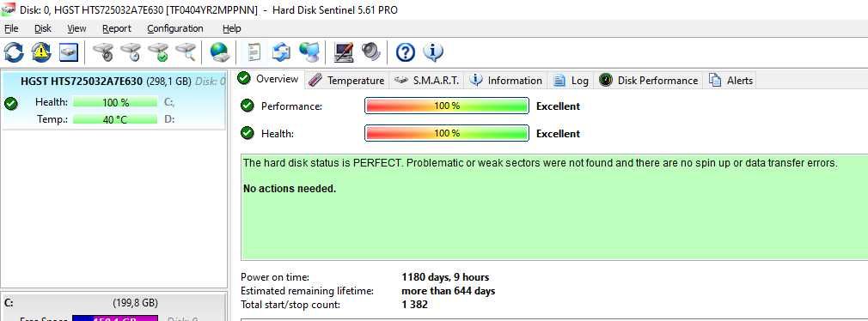Image resolution: width=868 pixels, height=321 pixels.
Task: Click the warning triangle refresh icon
Action: [x=41, y=52]
